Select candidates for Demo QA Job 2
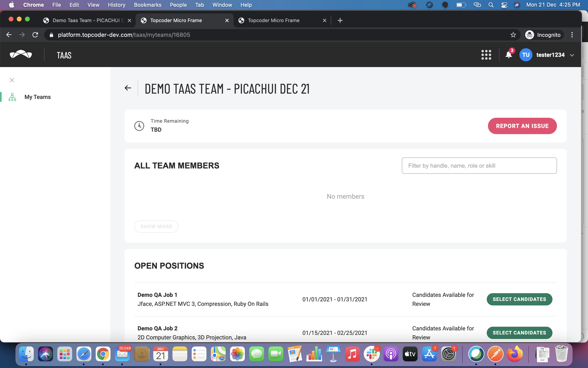Viewport: 588px width, 368px height. coord(519,333)
